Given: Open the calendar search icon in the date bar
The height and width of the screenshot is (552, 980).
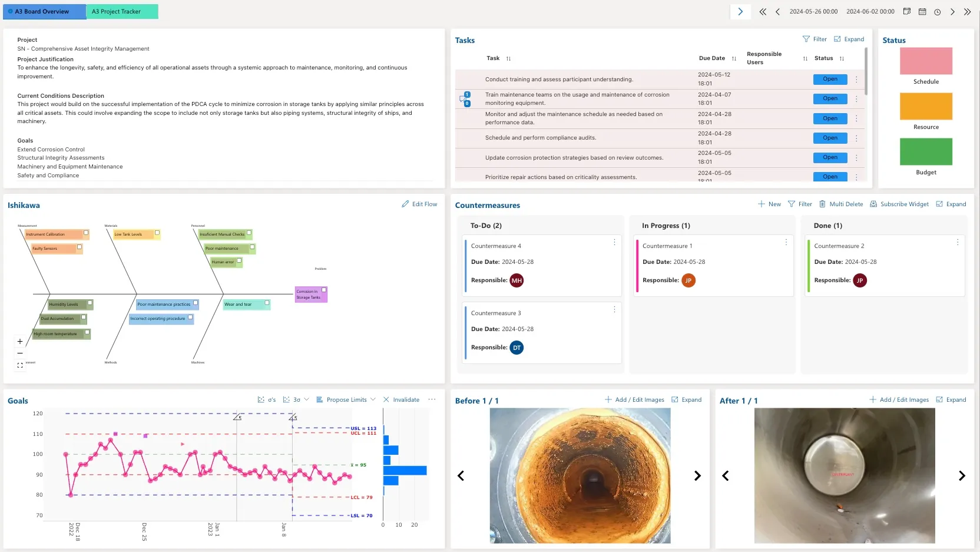Looking at the screenshot, I should click(x=907, y=11).
